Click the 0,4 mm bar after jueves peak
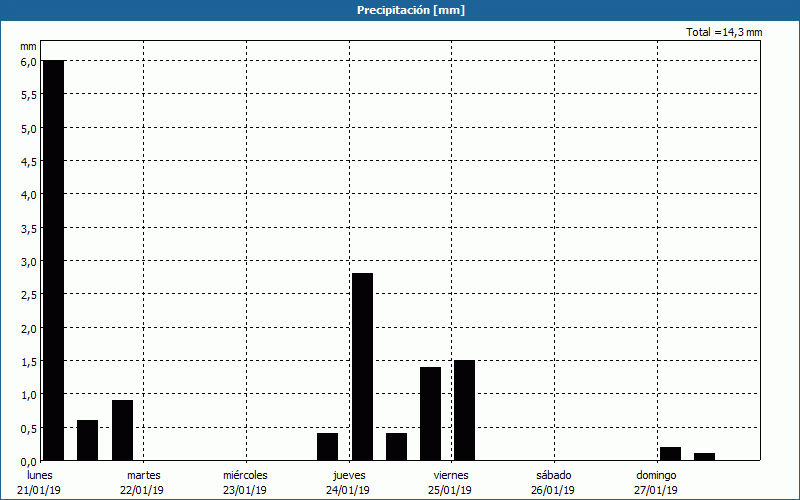The image size is (800, 500). point(396,447)
